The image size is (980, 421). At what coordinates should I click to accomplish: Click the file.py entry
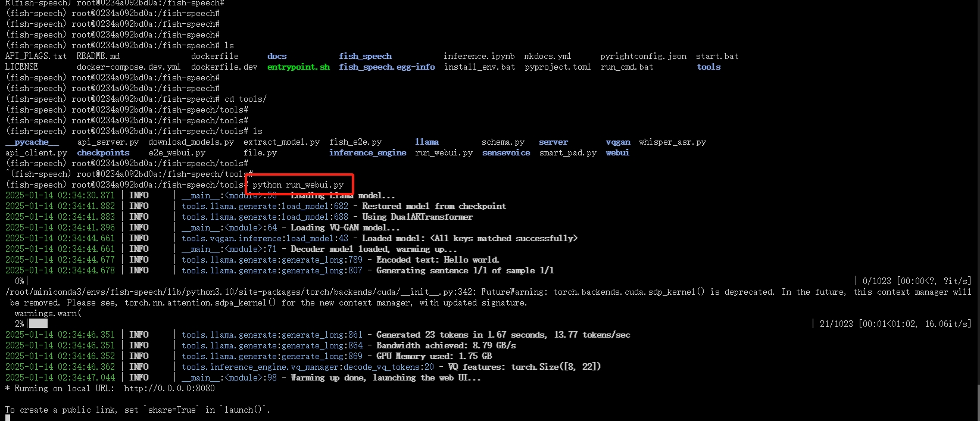tap(260, 152)
